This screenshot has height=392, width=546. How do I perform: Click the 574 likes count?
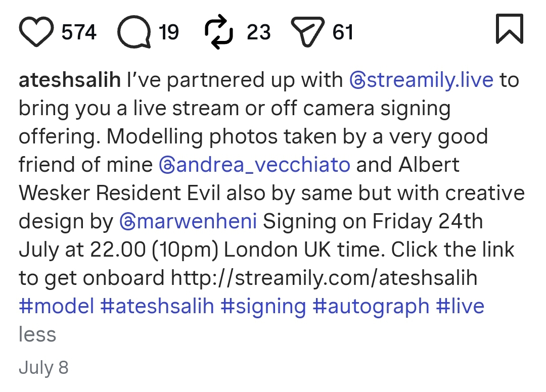pyautogui.click(x=79, y=32)
